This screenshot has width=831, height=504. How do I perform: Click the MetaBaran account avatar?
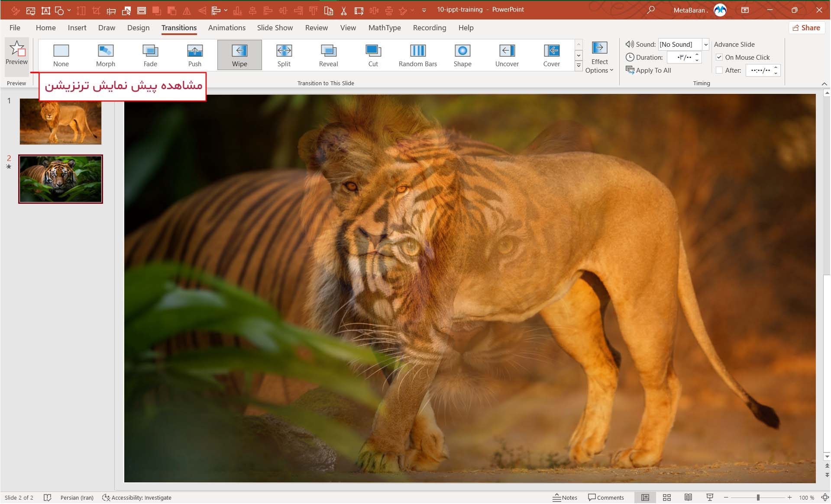pyautogui.click(x=720, y=10)
